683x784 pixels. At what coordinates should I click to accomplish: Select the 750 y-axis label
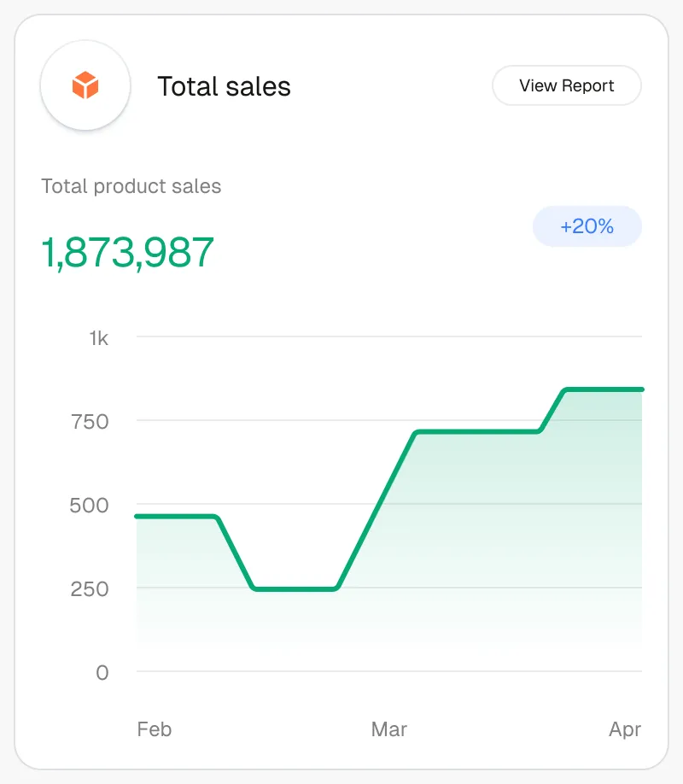[90, 421]
